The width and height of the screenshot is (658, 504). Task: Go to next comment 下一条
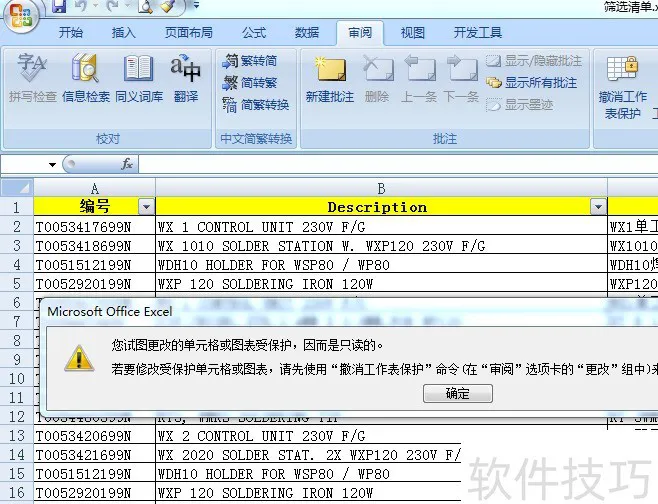point(461,78)
